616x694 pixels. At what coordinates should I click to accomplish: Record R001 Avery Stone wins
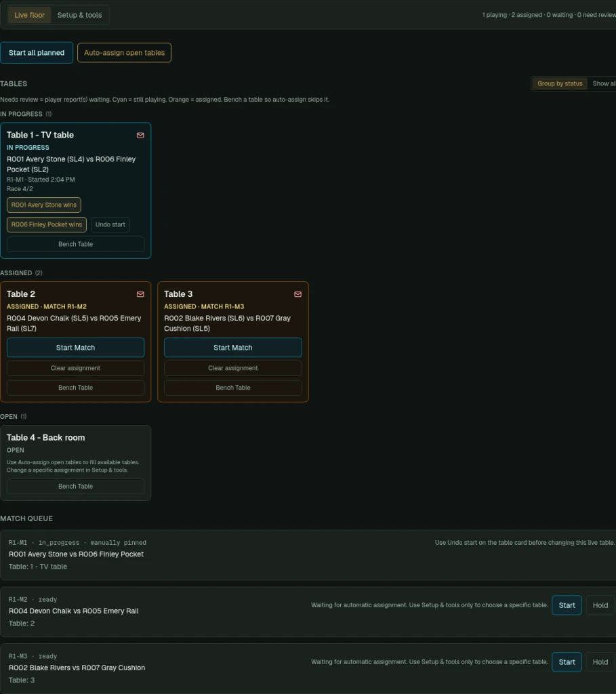pyautogui.click(x=44, y=205)
